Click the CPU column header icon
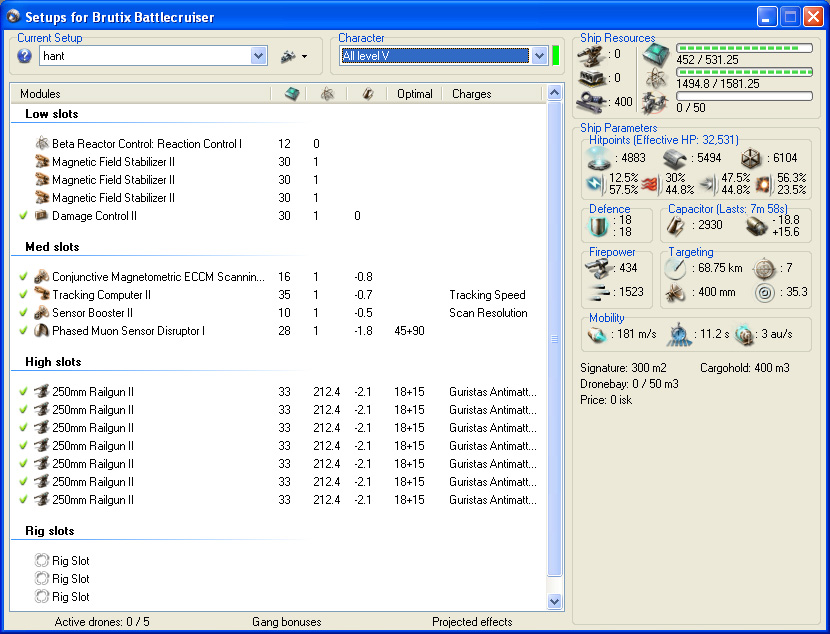This screenshot has width=830, height=634. [x=291, y=94]
